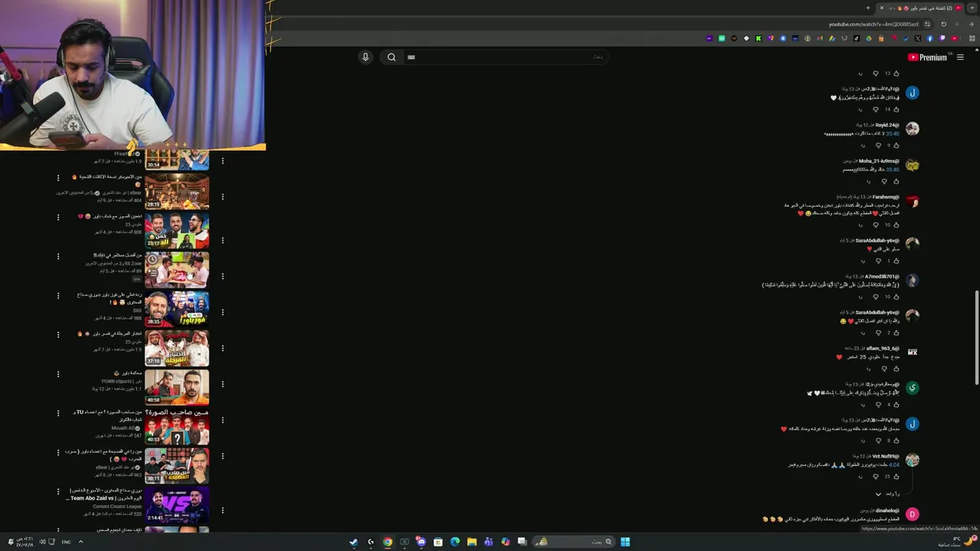Open the Twitch bookmark icon

[942, 38]
